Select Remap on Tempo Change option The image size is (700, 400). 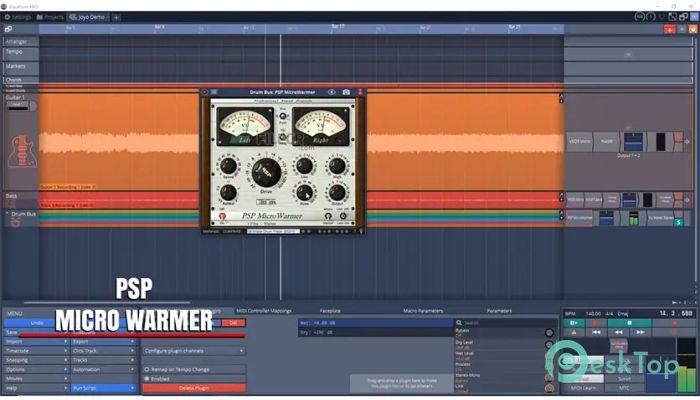click(194, 370)
